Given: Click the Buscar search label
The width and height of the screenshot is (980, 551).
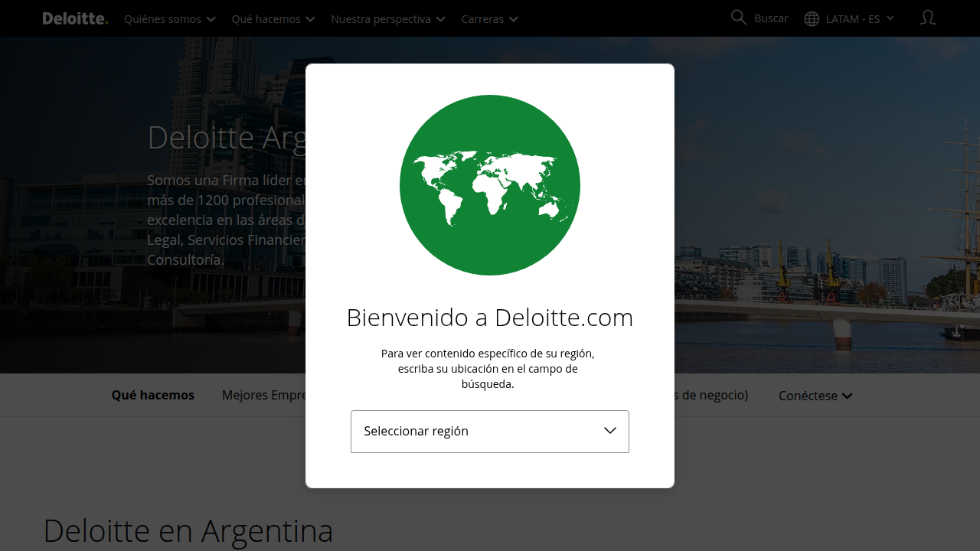Looking at the screenshot, I should coord(771,18).
